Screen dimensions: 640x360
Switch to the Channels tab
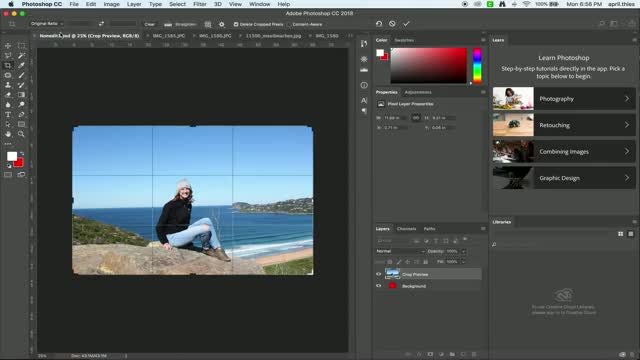pyautogui.click(x=407, y=229)
